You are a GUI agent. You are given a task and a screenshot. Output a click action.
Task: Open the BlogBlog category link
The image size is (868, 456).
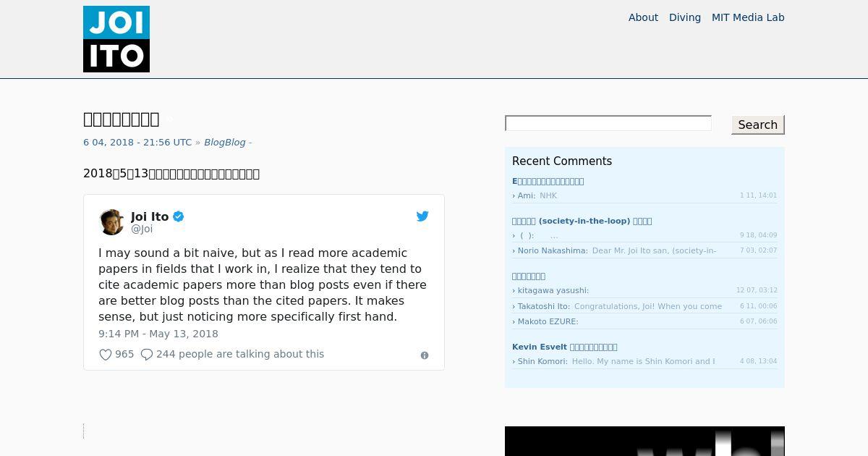225,143
